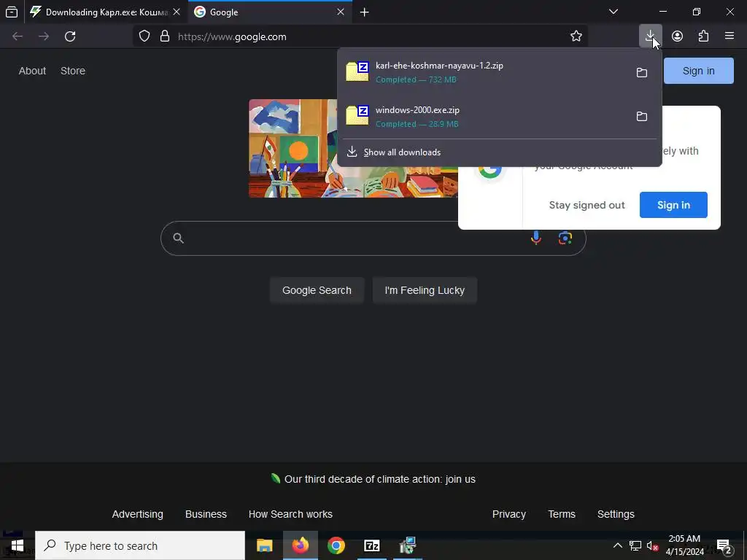The width and height of the screenshot is (747, 560).
Task: Open a new tab
Action: [x=365, y=12]
